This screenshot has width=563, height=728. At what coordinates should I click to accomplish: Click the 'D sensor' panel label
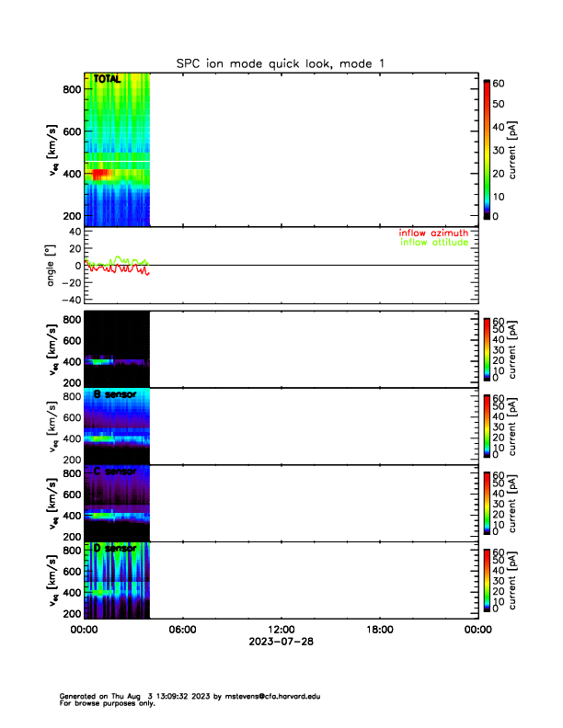[115, 549]
